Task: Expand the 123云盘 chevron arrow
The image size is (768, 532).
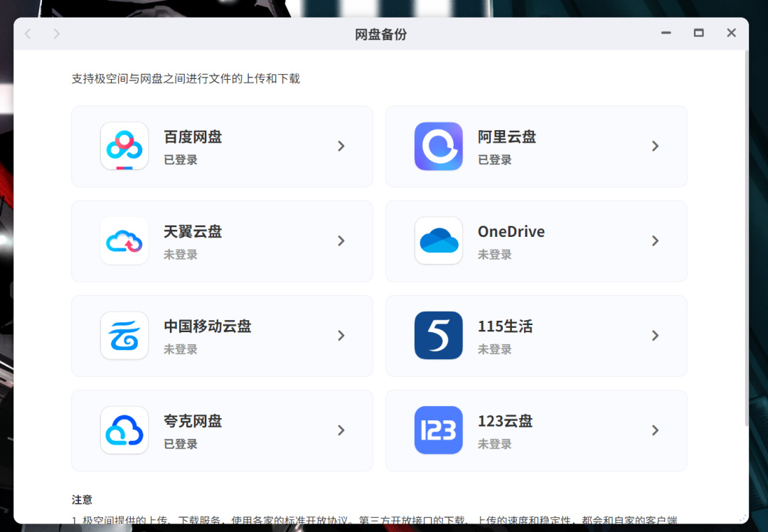Action: point(655,430)
